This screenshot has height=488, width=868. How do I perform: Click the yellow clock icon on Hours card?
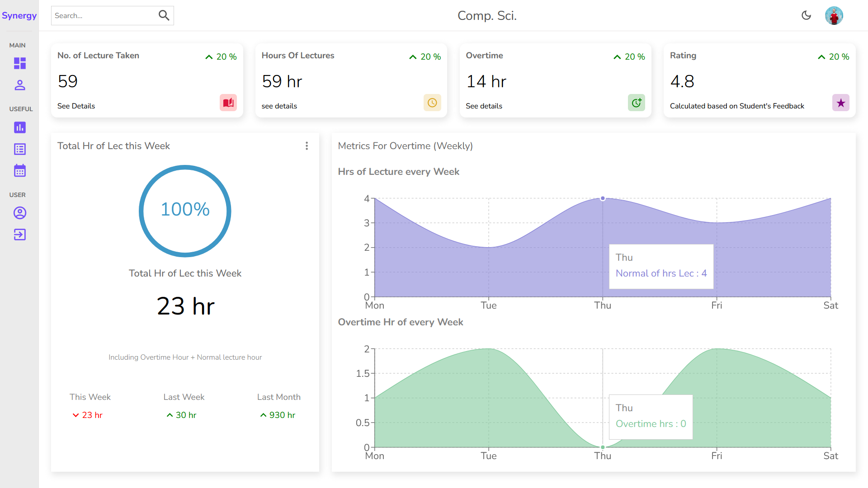click(432, 103)
